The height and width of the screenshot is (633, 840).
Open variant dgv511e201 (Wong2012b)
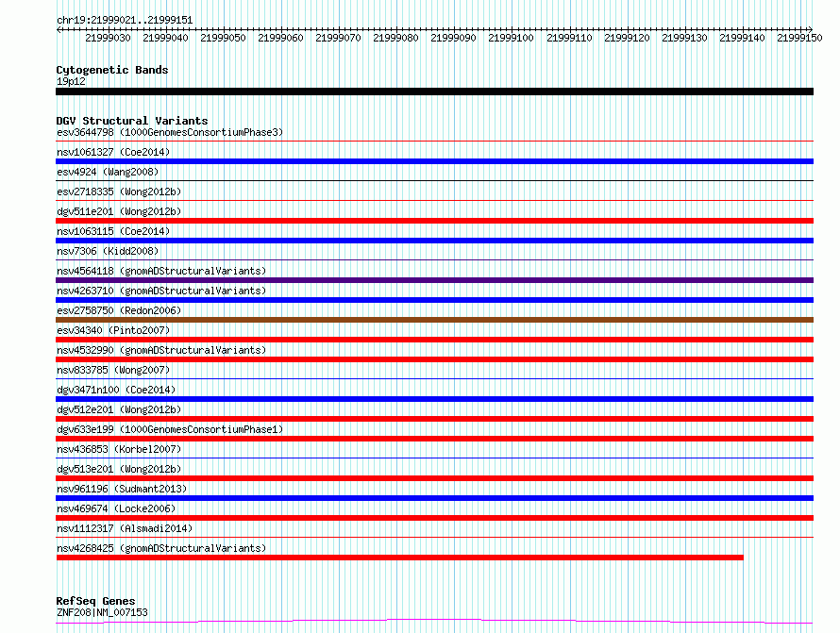click(x=119, y=211)
